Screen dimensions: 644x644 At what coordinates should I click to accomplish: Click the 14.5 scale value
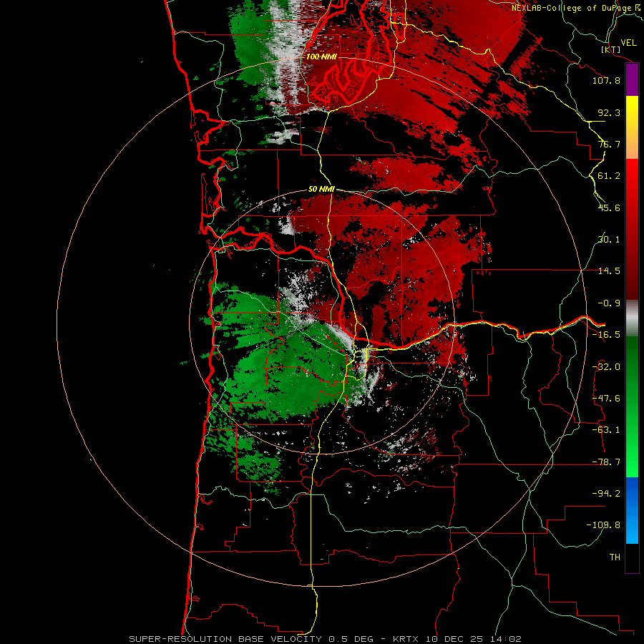(x=609, y=271)
